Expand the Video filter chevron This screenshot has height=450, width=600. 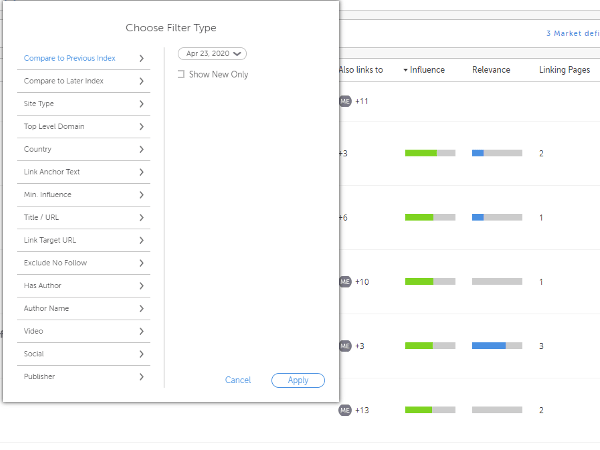[x=142, y=331]
